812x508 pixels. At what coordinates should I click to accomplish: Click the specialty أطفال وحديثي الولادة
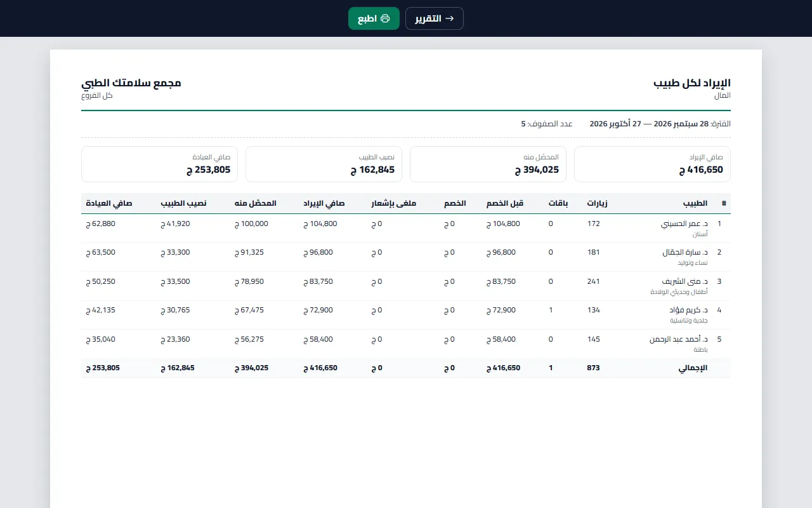click(679, 292)
